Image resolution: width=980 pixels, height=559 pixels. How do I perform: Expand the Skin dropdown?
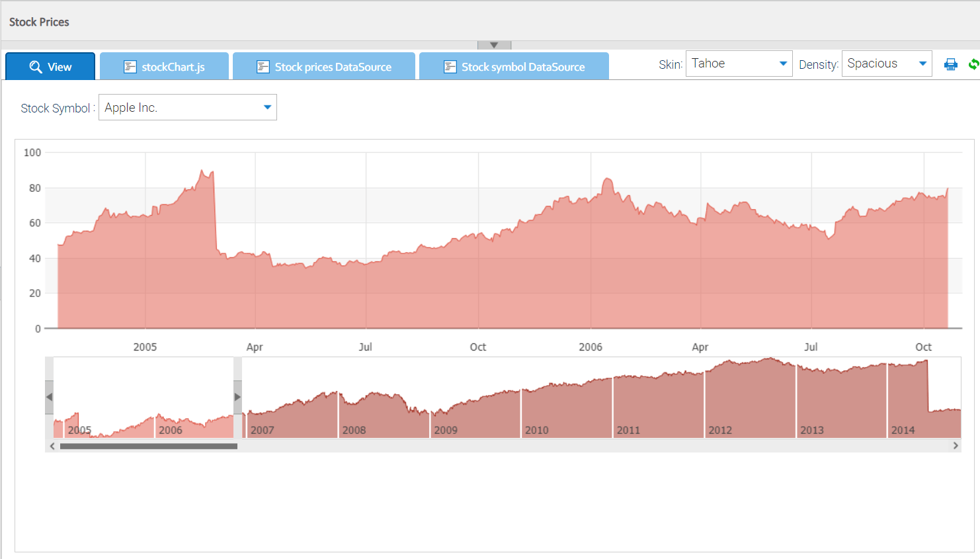point(739,64)
